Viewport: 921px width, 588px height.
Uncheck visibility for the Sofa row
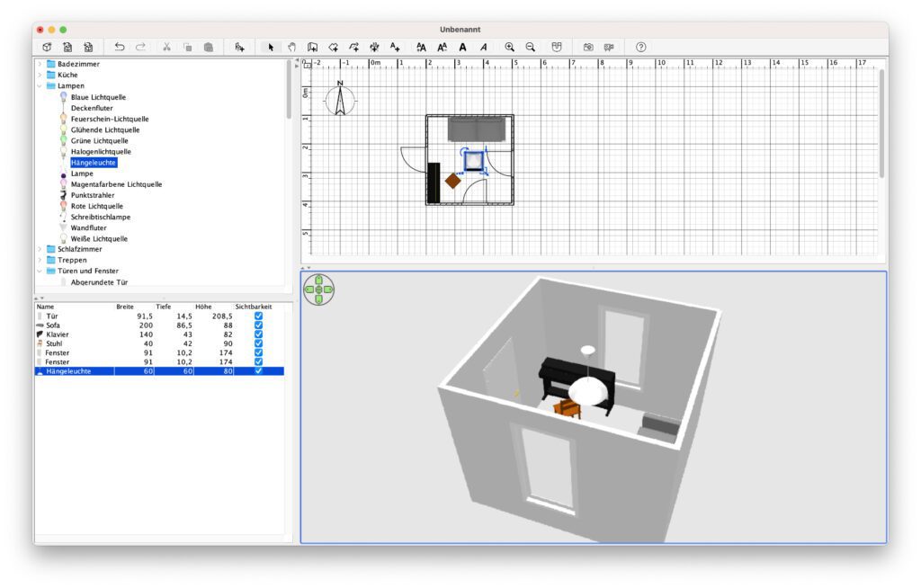258,325
